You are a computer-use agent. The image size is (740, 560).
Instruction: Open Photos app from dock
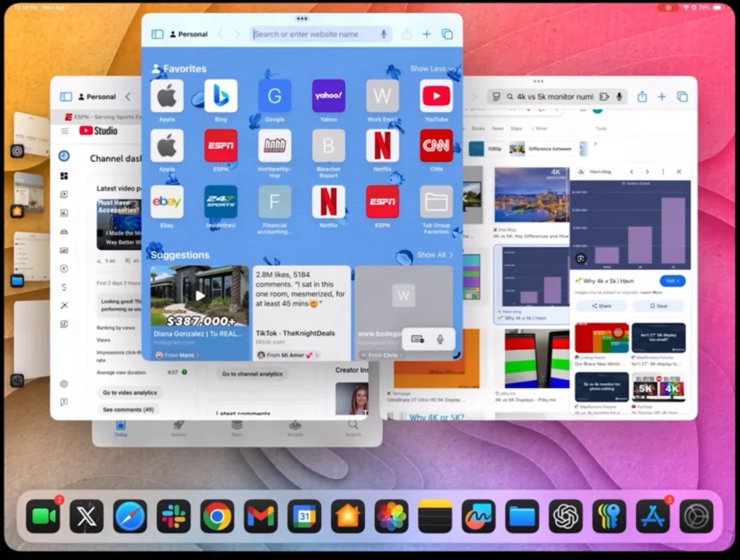pos(391,517)
